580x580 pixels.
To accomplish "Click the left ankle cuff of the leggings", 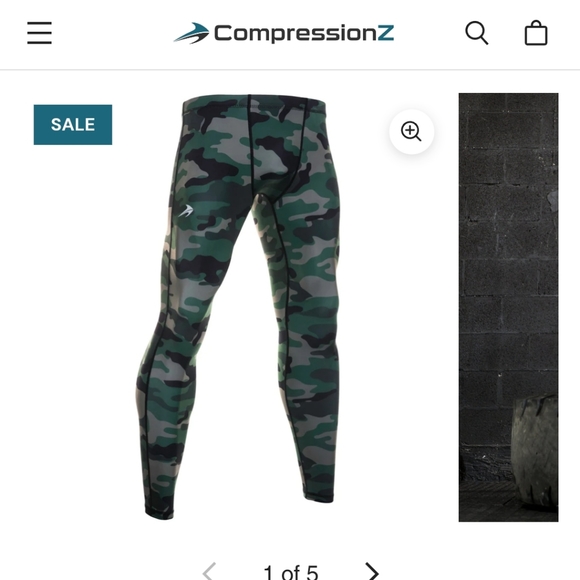I will click(x=159, y=509).
